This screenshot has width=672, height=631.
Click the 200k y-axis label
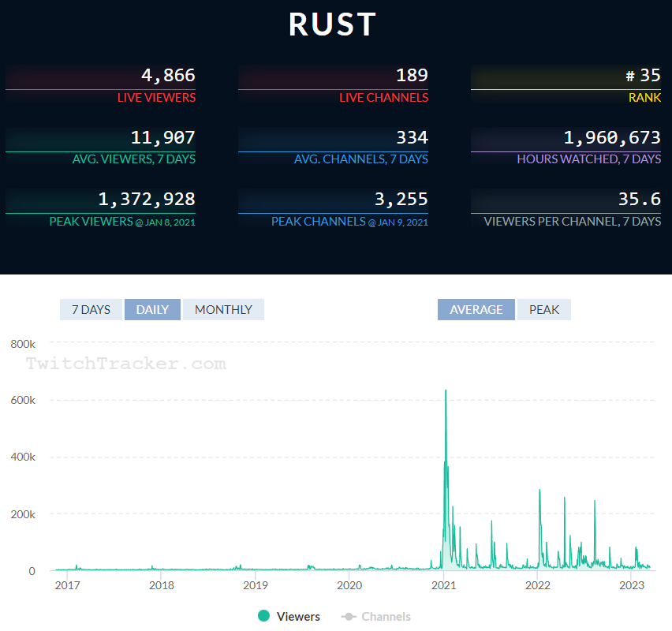tap(23, 514)
